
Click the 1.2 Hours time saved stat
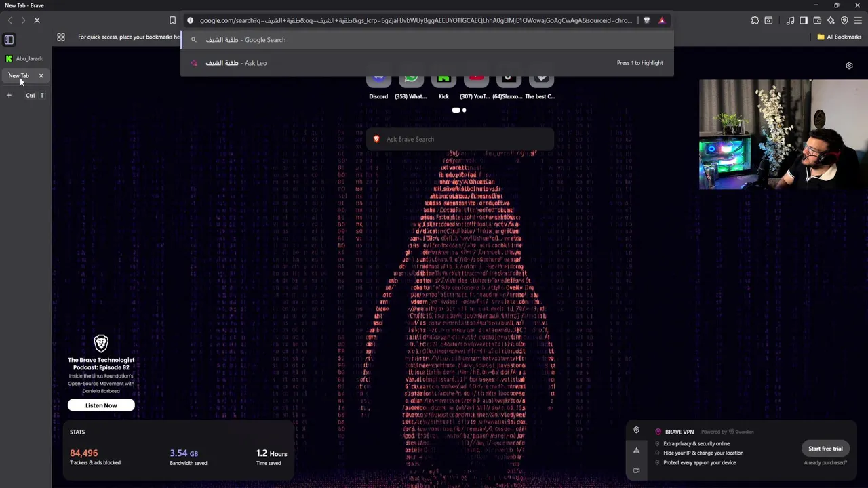point(271,457)
